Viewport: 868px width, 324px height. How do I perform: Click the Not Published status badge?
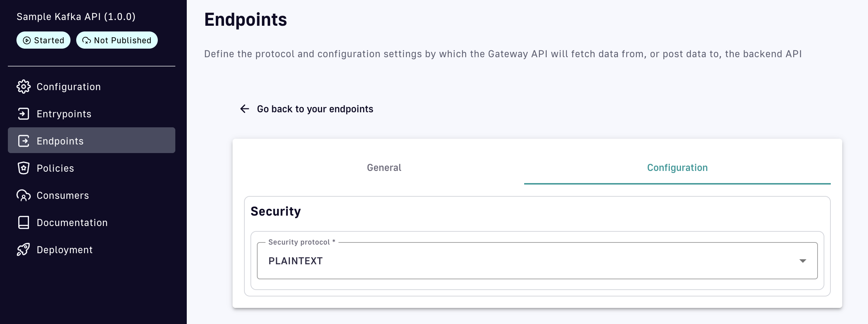pos(117,40)
